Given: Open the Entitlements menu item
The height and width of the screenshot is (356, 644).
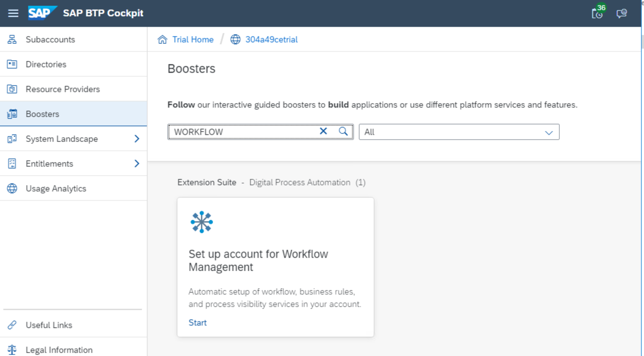Looking at the screenshot, I should pos(73,164).
